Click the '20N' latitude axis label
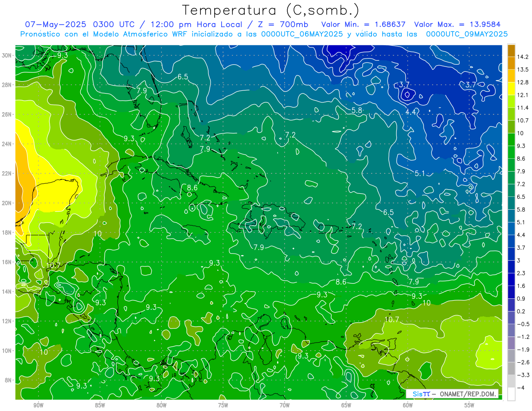The height and width of the screenshot is (411, 532). [7, 203]
